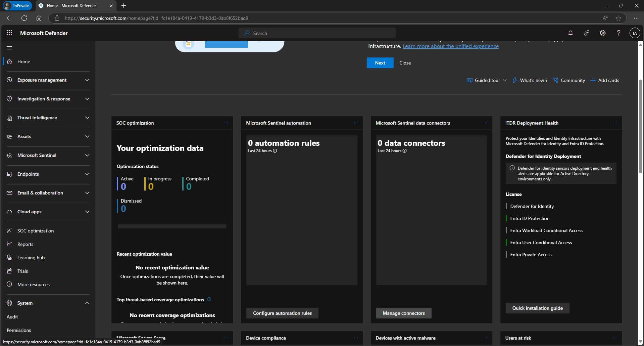Open the community feedback icon in header
This screenshot has width=644, height=346.
[x=587, y=33]
